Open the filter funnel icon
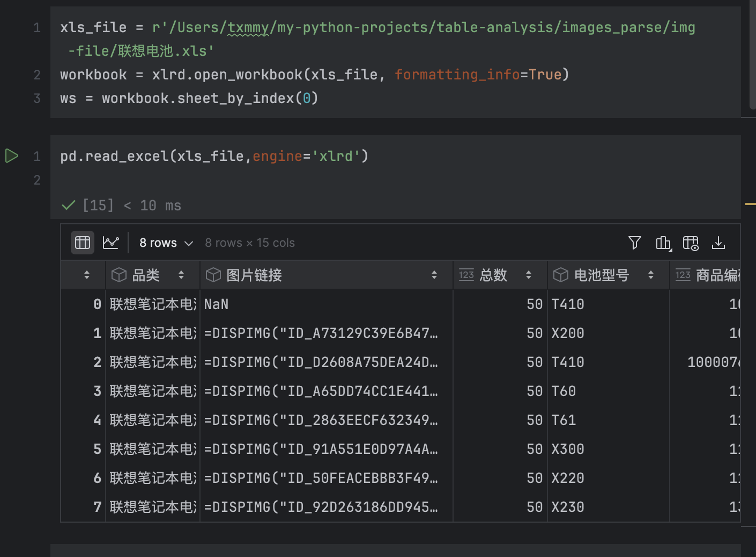Screen dimensions: 756x557 635,243
